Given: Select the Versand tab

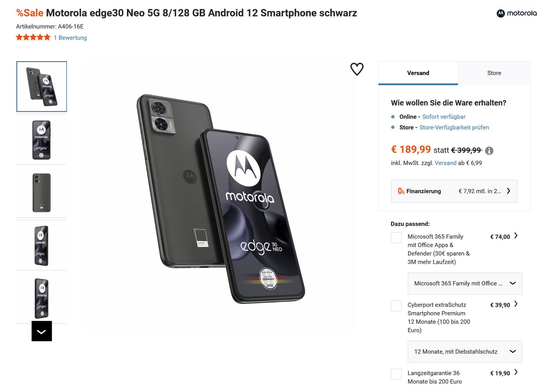Looking at the screenshot, I should click(x=418, y=73).
